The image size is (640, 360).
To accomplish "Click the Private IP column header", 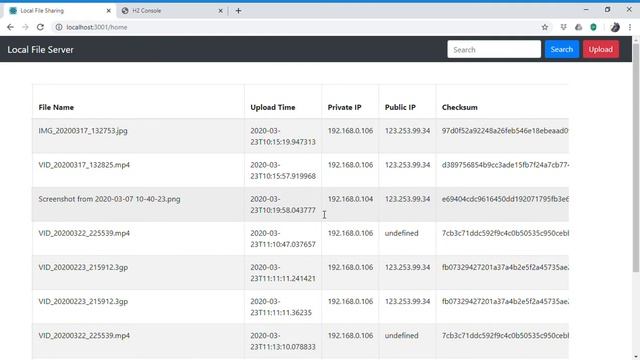I will coord(344,107).
